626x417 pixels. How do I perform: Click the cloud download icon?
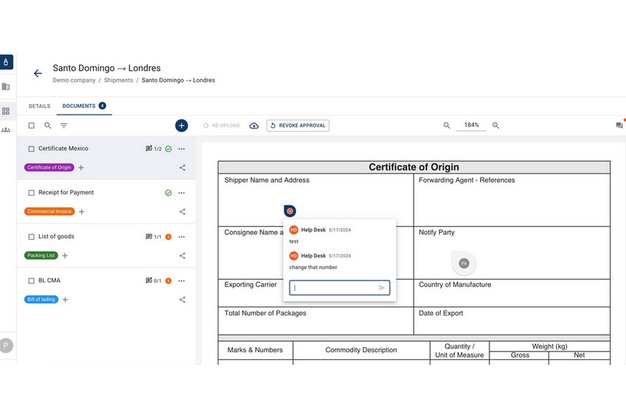(x=254, y=126)
